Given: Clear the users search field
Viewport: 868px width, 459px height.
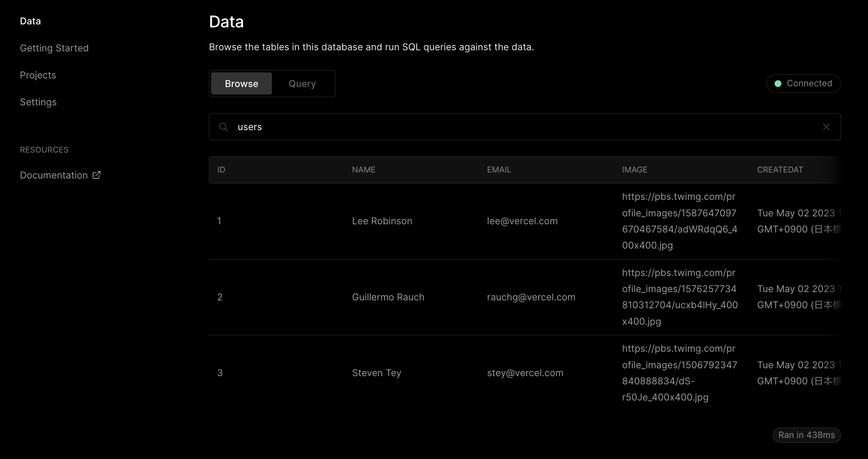Looking at the screenshot, I should 826,127.
